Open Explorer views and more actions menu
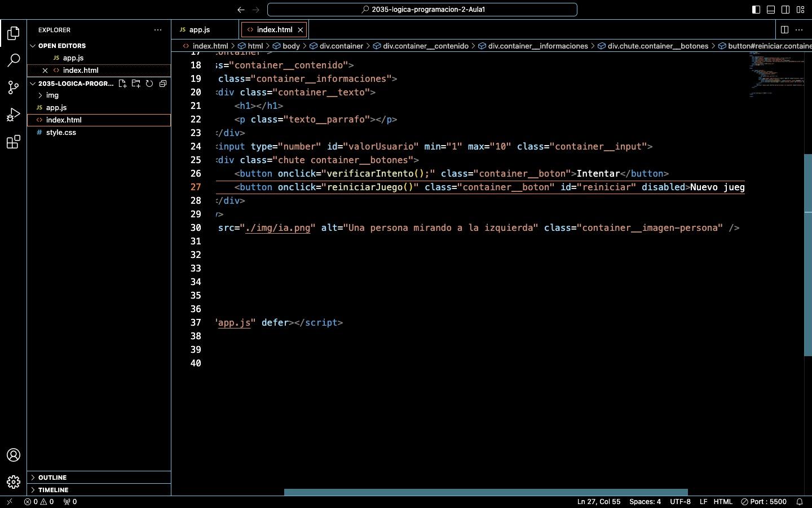 tap(158, 30)
